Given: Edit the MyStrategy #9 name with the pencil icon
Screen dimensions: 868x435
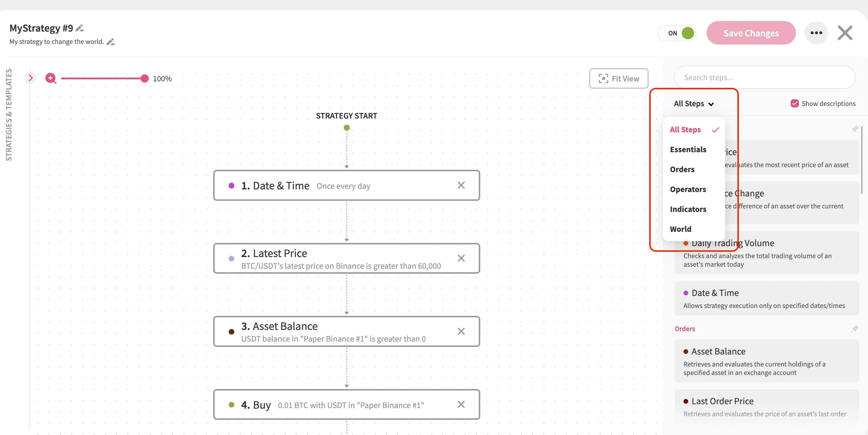Looking at the screenshot, I should pyautogui.click(x=80, y=28).
